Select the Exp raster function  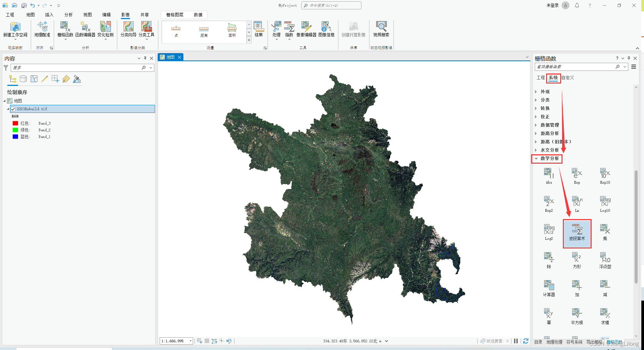pyautogui.click(x=577, y=176)
